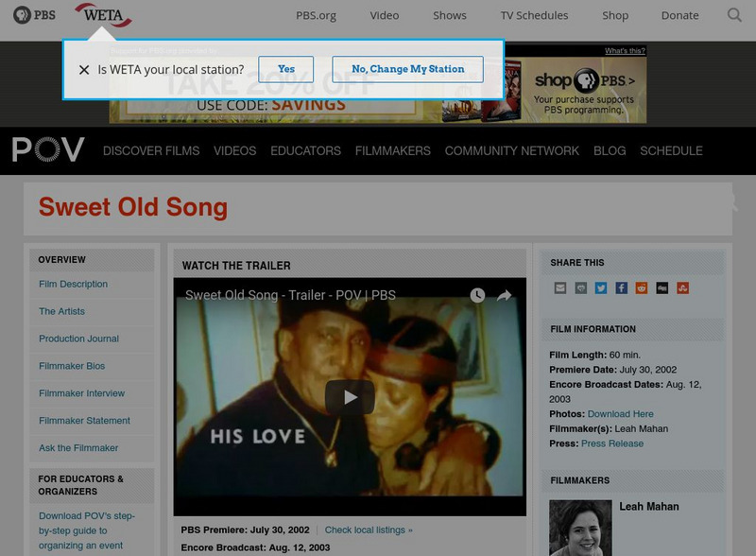Open the Shows menu item
This screenshot has height=556, width=756.
point(450,15)
